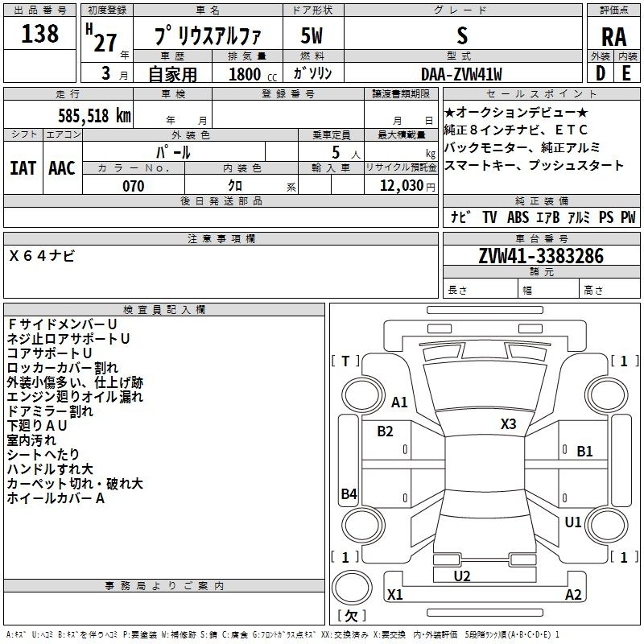Click the B1 marker on right door
The image size is (644, 644).
(584, 452)
